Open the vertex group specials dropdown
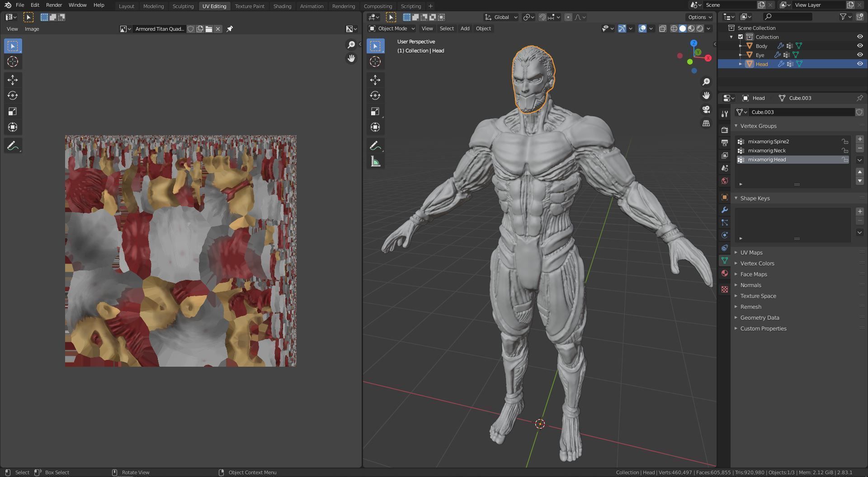Image resolution: width=868 pixels, height=477 pixels. [x=860, y=160]
